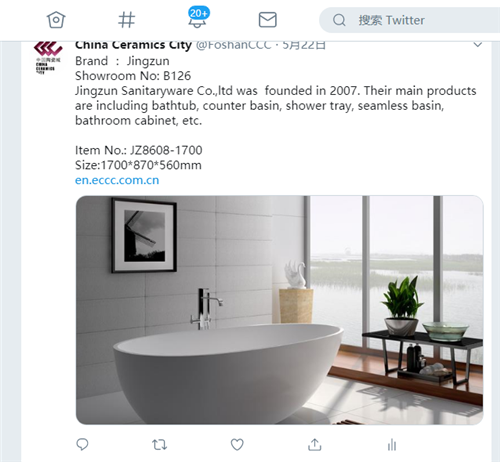Click the China Ceramics City avatar
This screenshot has width=500, height=462.
48,57
